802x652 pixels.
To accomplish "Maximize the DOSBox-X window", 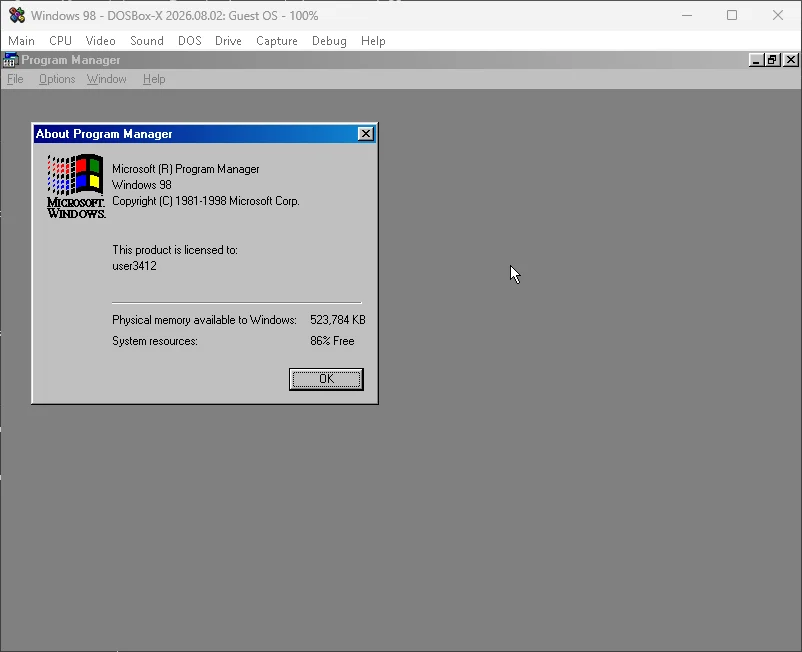I will point(732,15).
